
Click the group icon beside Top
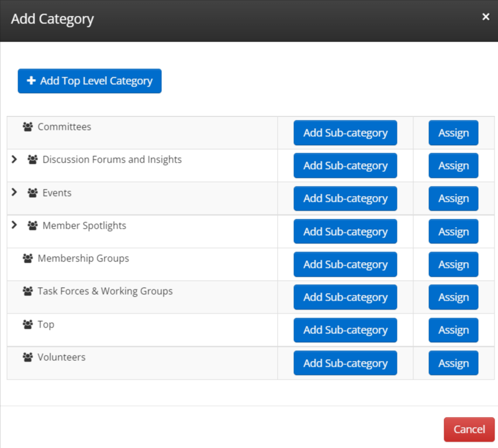pyautogui.click(x=27, y=325)
